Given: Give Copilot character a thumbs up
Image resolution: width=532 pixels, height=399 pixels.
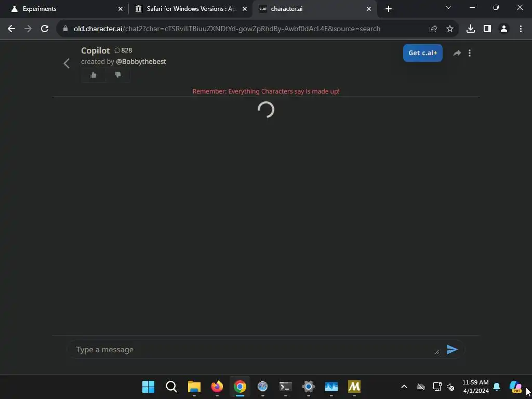Looking at the screenshot, I should 94,75.
